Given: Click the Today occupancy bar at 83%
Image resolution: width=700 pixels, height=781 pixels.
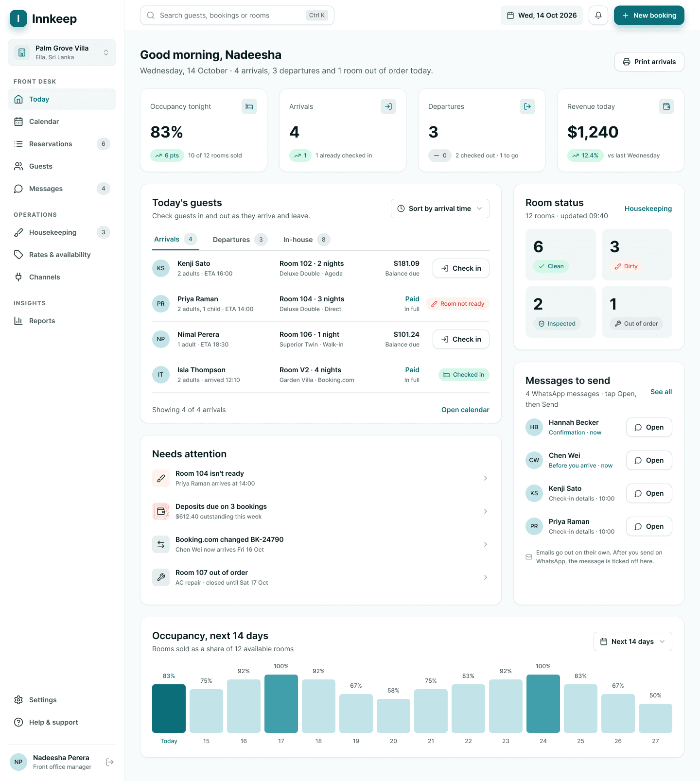Looking at the screenshot, I should (x=169, y=709).
